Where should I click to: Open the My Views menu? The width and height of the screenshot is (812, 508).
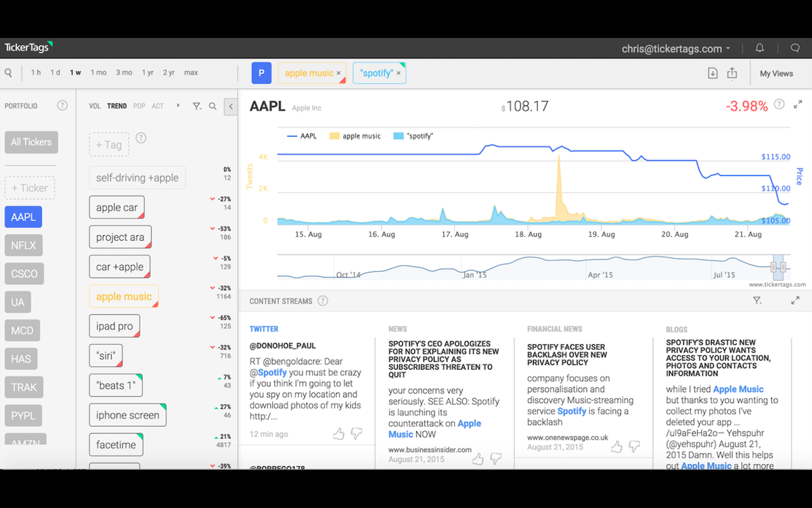pos(776,74)
